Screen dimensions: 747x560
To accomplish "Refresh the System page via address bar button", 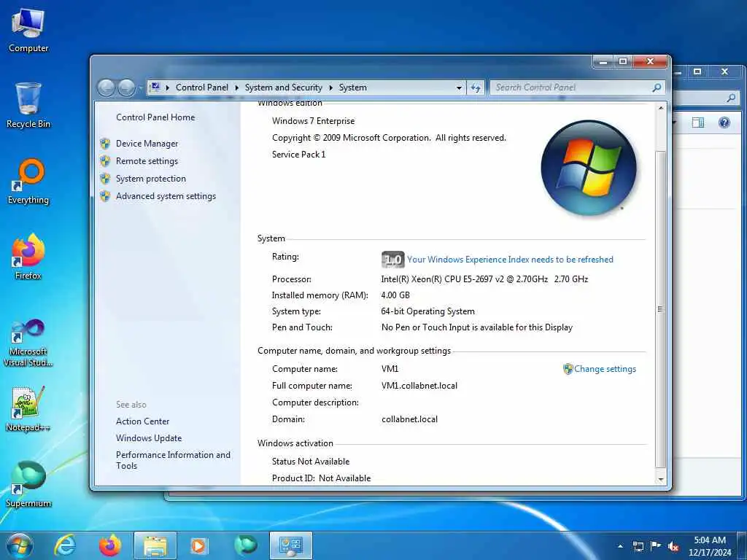I will point(476,87).
